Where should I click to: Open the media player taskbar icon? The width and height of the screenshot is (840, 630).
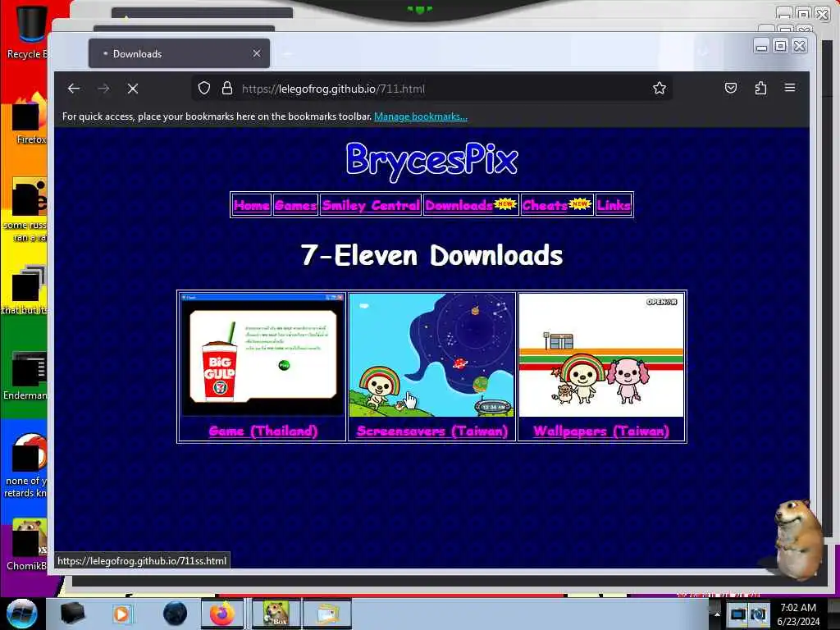coord(121,614)
